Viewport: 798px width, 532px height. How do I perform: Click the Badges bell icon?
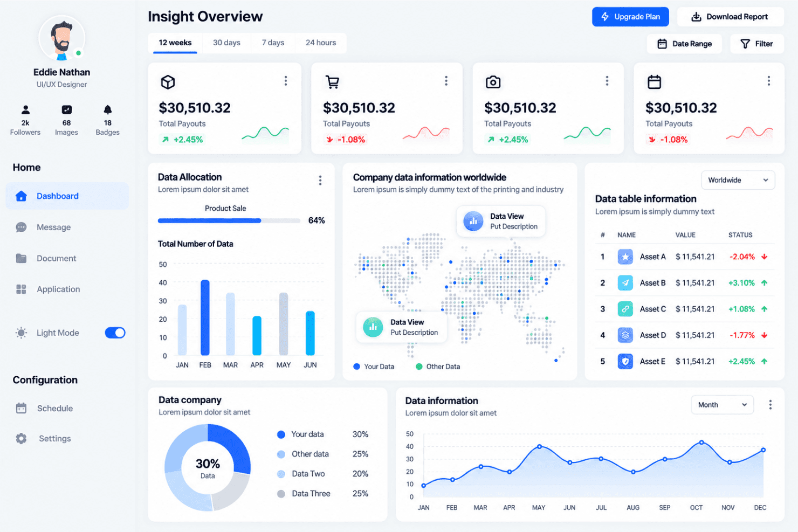tap(108, 109)
